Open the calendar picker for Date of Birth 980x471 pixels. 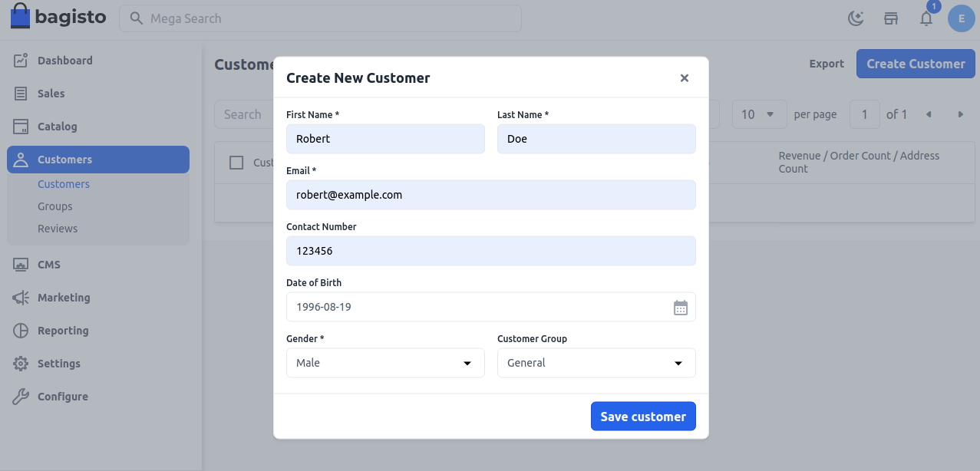click(x=681, y=307)
